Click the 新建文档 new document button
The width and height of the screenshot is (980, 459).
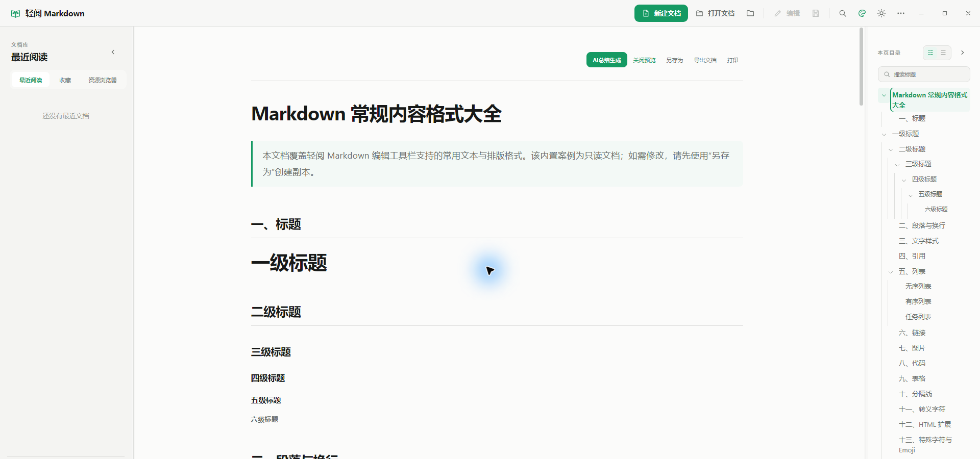[x=661, y=13]
